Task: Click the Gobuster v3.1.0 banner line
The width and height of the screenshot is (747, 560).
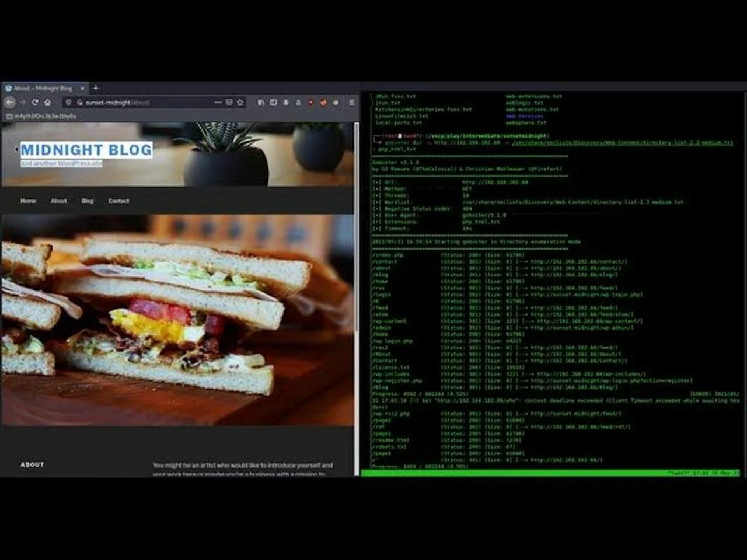Action: point(395,163)
